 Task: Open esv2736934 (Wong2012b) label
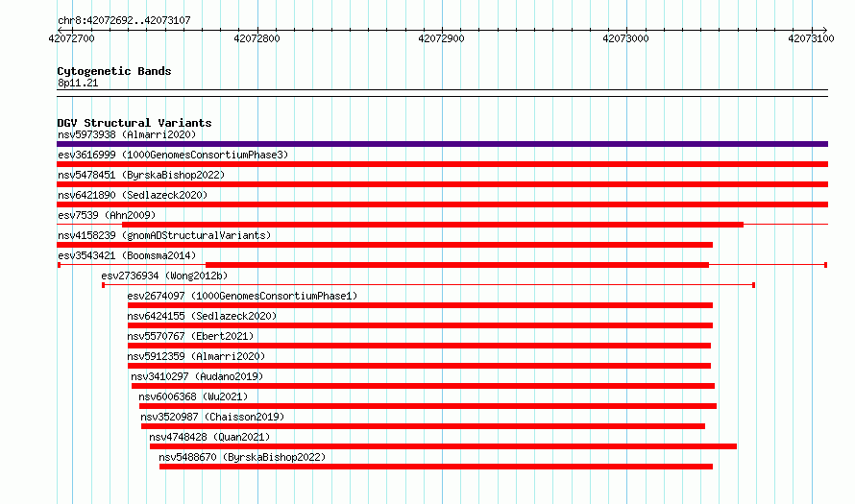click(164, 276)
